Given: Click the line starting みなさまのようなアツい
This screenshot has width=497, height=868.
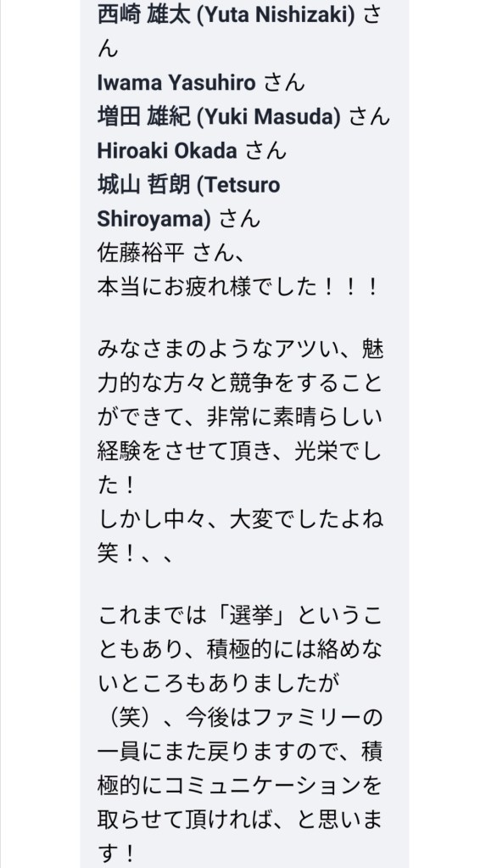Looking at the screenshot, I should [240, 350].
